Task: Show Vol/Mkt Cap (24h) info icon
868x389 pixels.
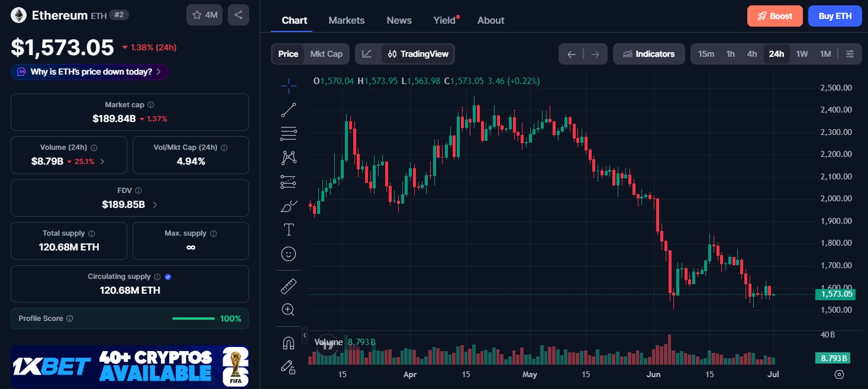Action: (224, 147)
